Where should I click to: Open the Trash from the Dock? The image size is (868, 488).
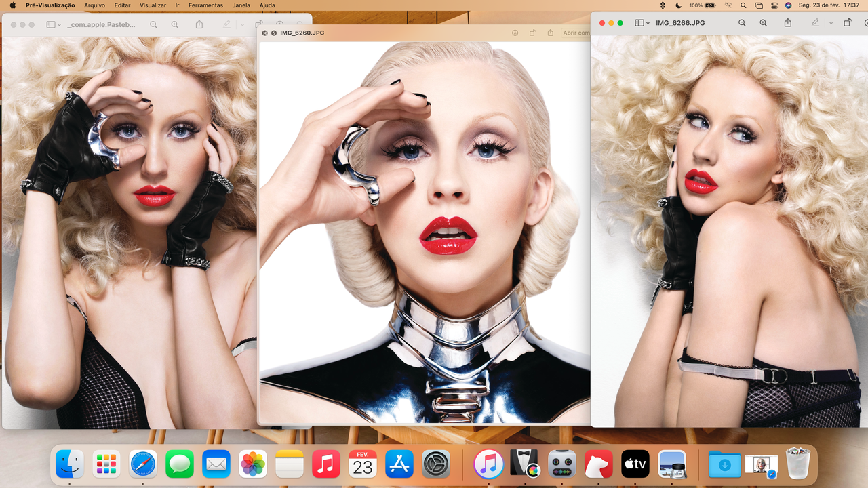coord(798,464)
